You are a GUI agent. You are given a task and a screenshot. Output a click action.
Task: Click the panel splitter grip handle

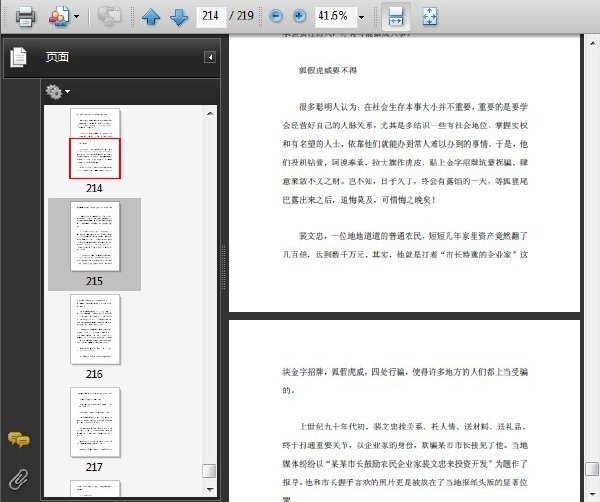tap(224, 268)
